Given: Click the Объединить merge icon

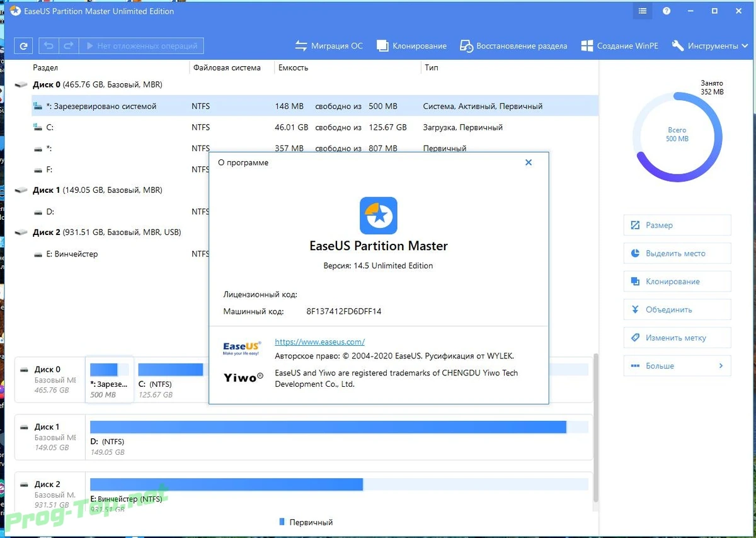Looking at the screenshot, I should pyautogui.click(x=634, y=309).
